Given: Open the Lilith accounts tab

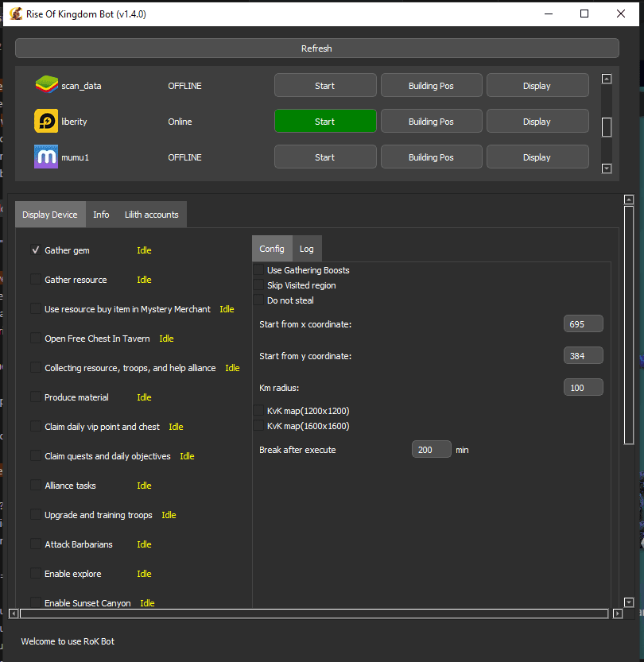Looking at the screenshot, I should point(151,215).
